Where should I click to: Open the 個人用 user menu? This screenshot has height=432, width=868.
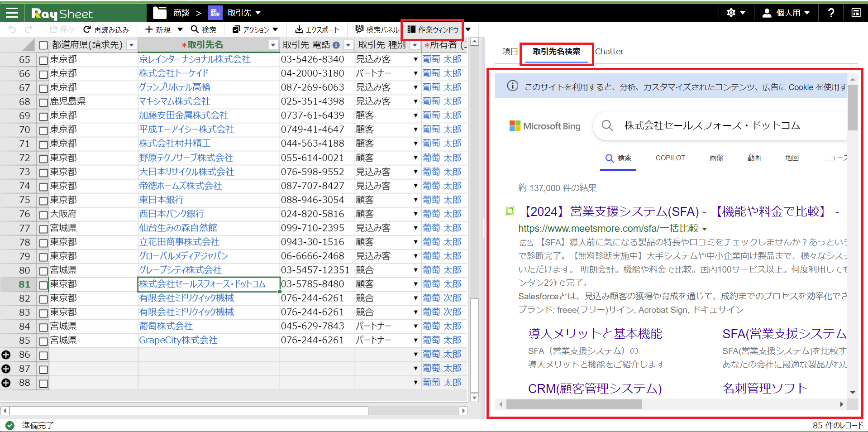point(786,13)
